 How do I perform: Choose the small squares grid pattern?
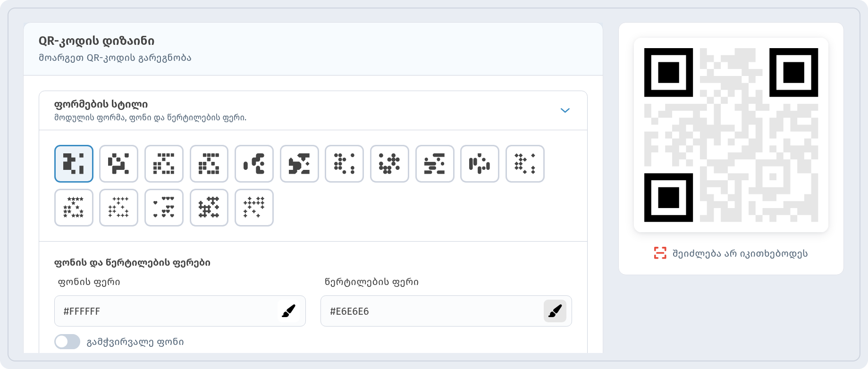click(x=164, y=164)
